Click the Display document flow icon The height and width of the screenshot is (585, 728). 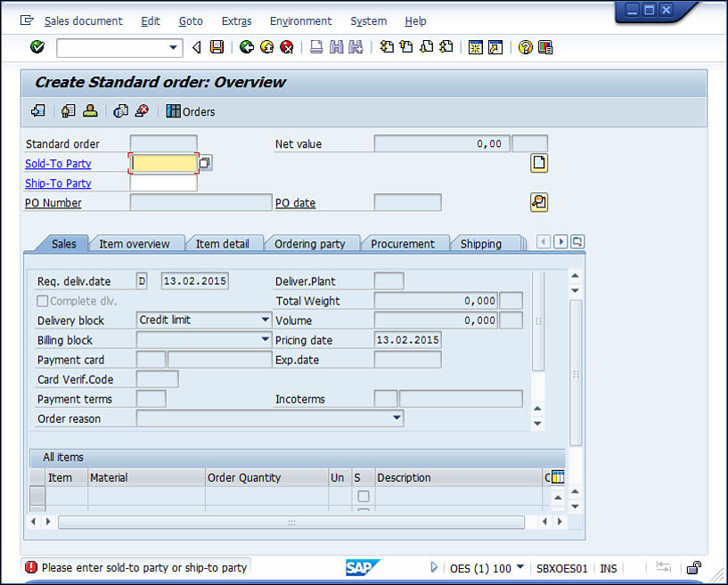tap(38, 111)
